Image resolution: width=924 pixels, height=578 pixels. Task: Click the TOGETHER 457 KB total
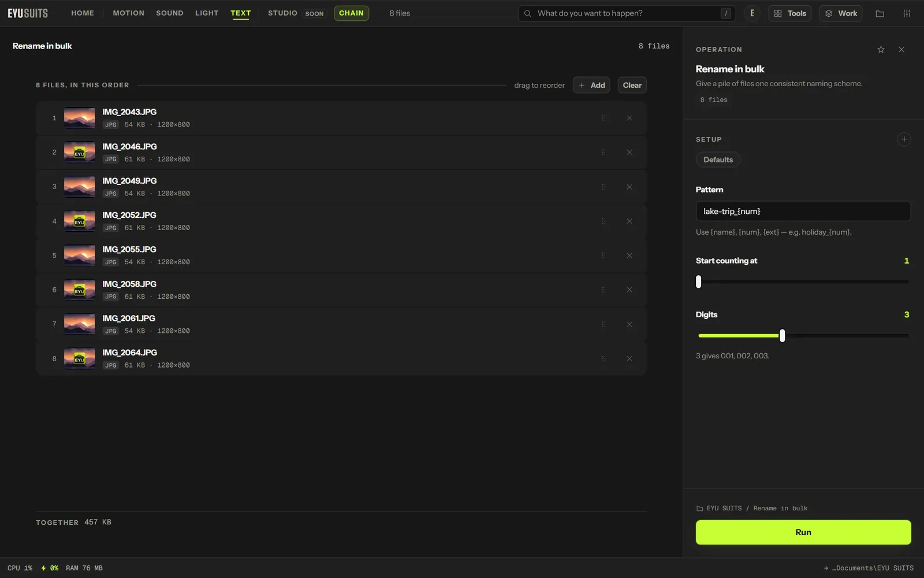[x=74, y=522]
